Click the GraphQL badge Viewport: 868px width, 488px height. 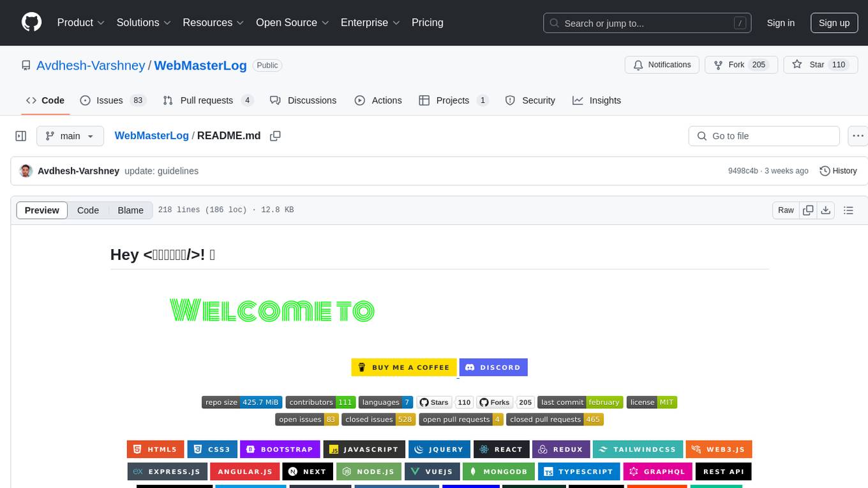[x=658, y=471]
